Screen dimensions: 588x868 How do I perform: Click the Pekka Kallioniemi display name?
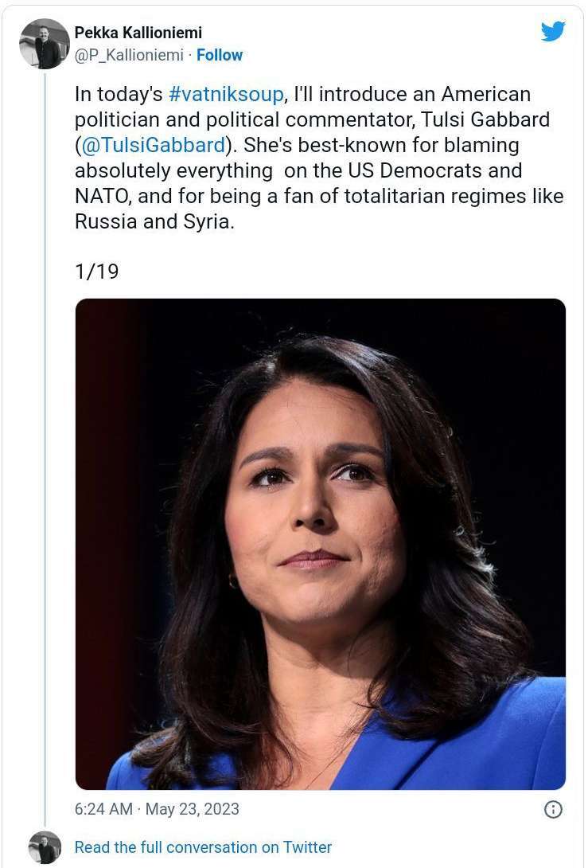click(138, 33)
